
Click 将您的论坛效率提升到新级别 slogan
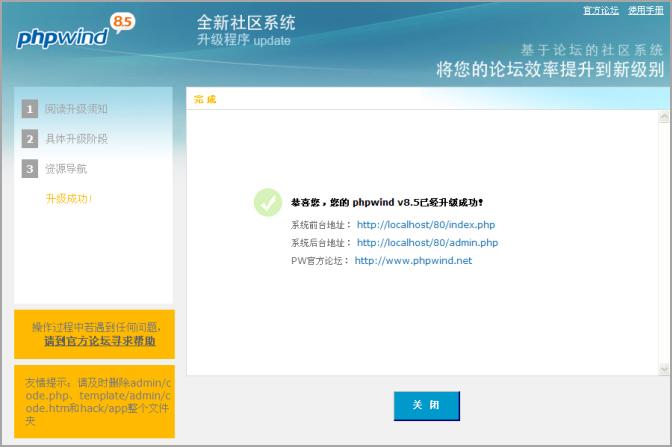(550, 69)
